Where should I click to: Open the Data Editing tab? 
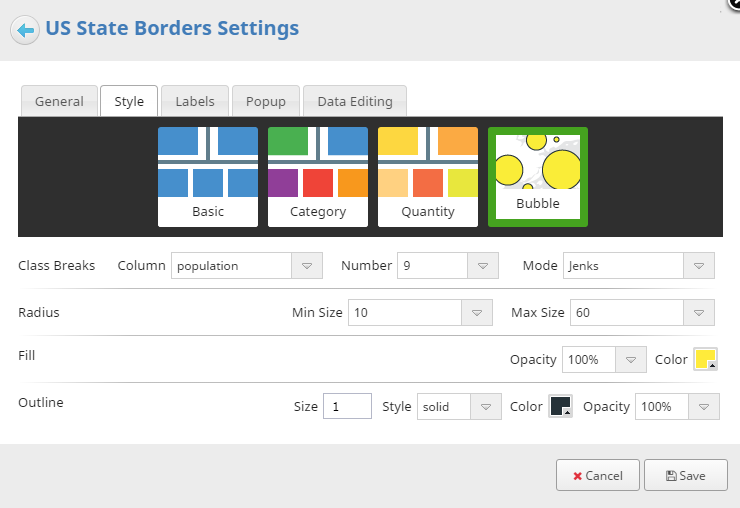tap(355, 101)
